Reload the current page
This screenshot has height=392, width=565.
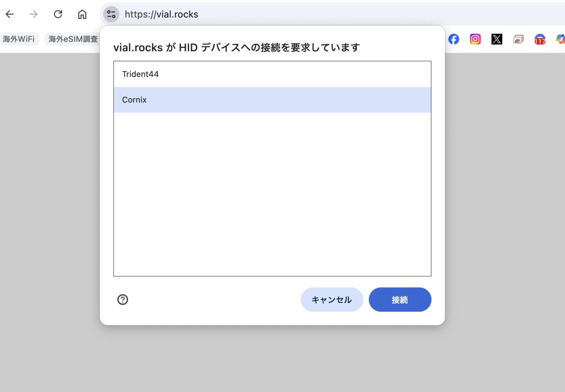pos(58,14)
